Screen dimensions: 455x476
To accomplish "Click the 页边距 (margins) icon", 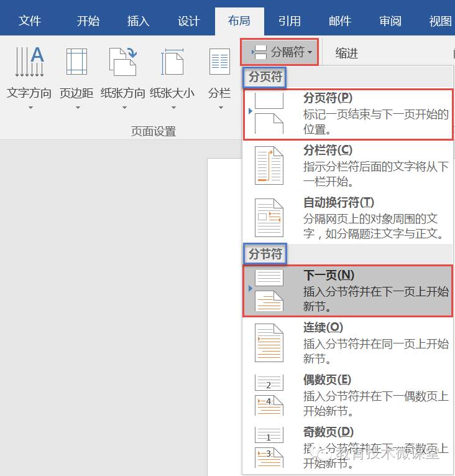I will coord(76,62).
